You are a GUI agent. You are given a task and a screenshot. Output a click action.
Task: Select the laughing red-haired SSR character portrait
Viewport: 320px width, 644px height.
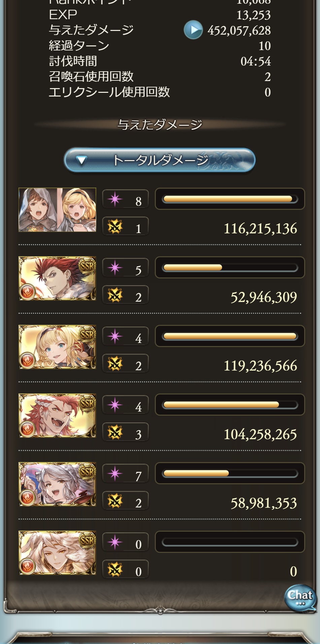coord(57,416)
